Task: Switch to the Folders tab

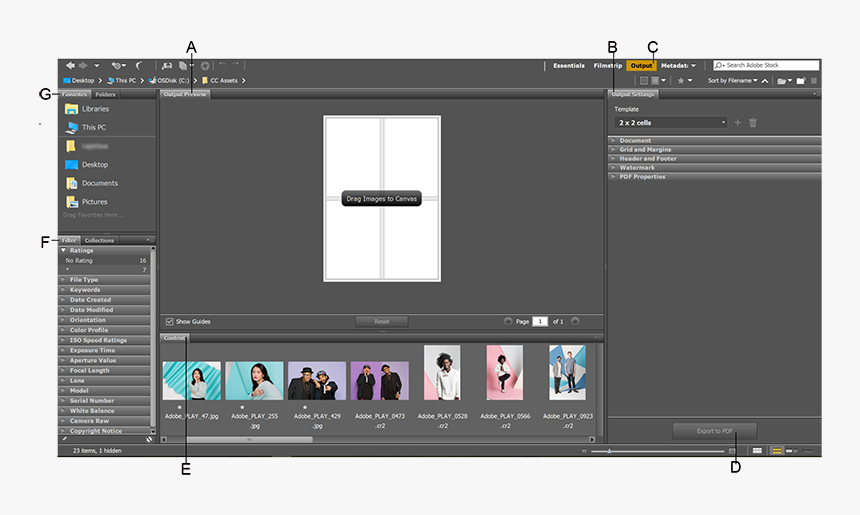Action: (x=105, y=94)
